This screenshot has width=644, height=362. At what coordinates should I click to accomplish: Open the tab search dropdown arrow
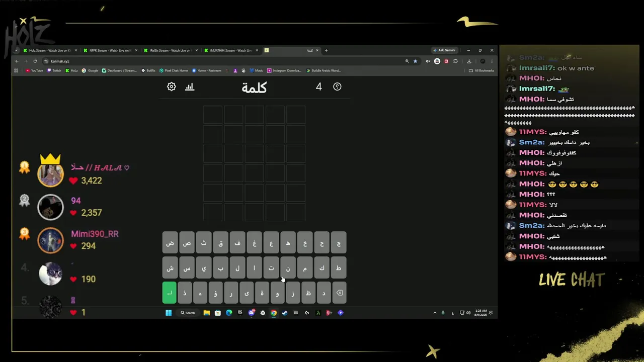(x=16, y=50)
